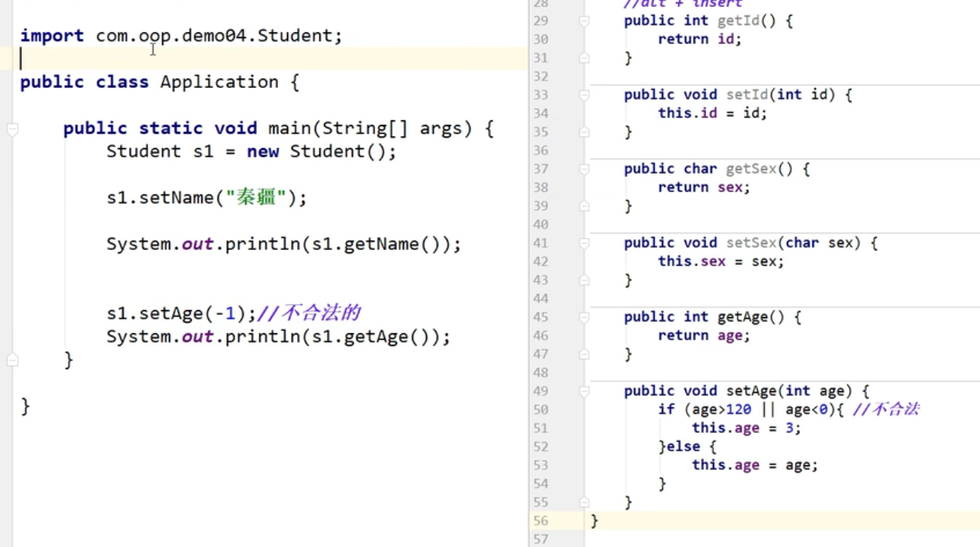Click the class closing brace in Application

25,406
